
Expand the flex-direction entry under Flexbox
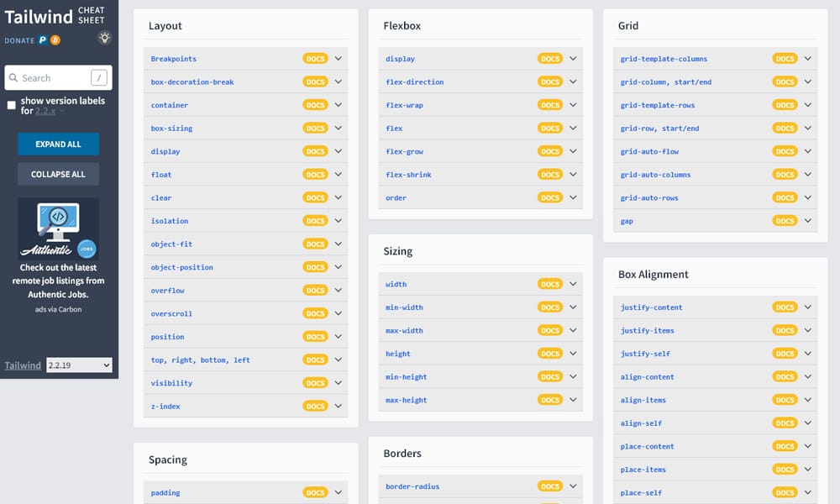(x=574, y=81)
